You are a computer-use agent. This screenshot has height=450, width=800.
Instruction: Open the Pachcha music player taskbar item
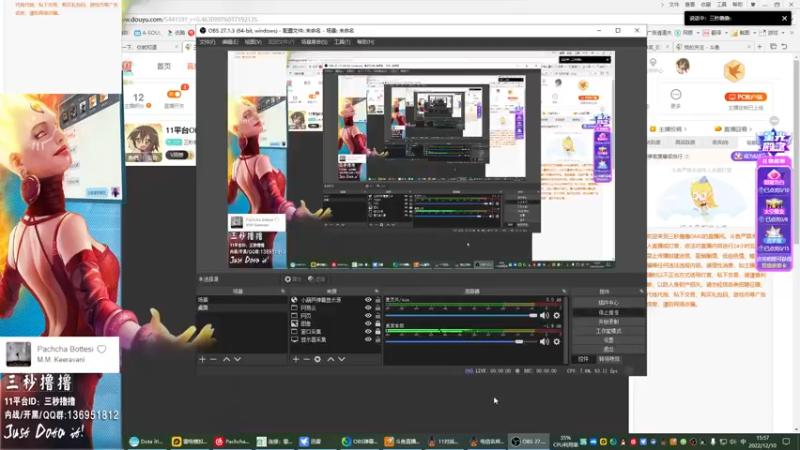click(232, 441)
